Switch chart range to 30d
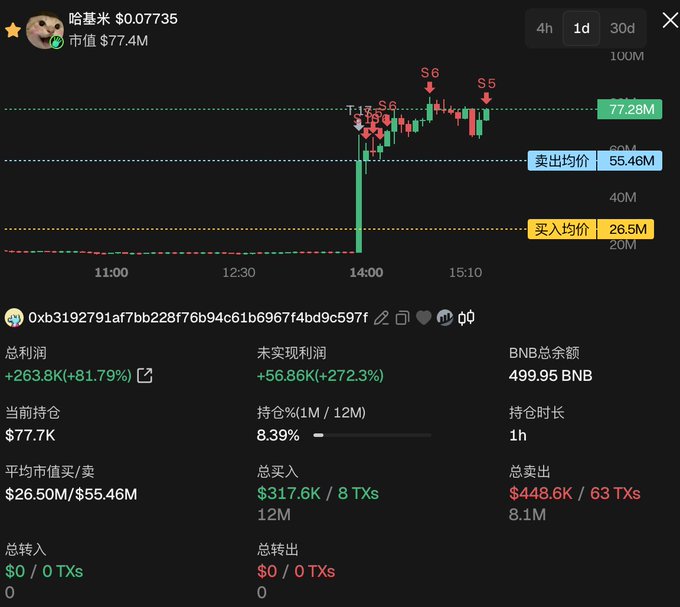Image resolution: width=680 pixels, height=607 pixels. coord(622,29)
